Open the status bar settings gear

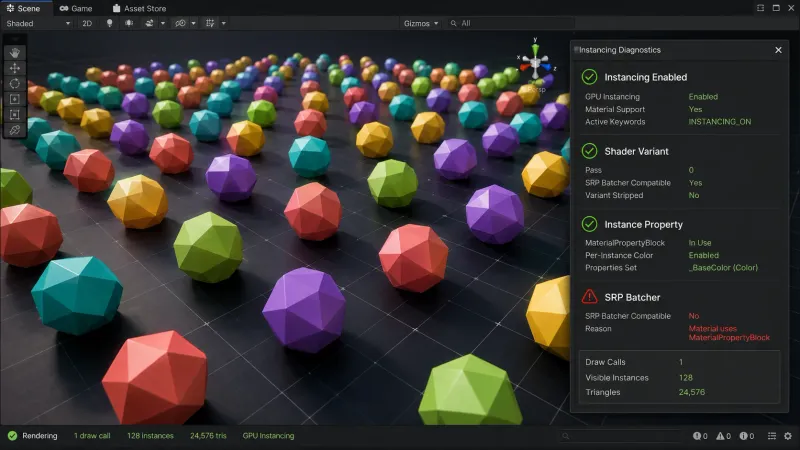[x=788, y=436]
